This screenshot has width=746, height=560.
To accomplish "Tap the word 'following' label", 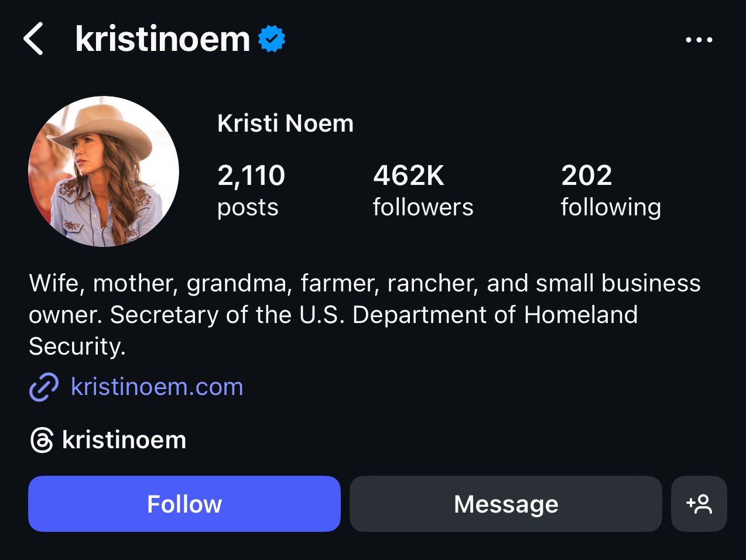I will [x=611, y=208].
